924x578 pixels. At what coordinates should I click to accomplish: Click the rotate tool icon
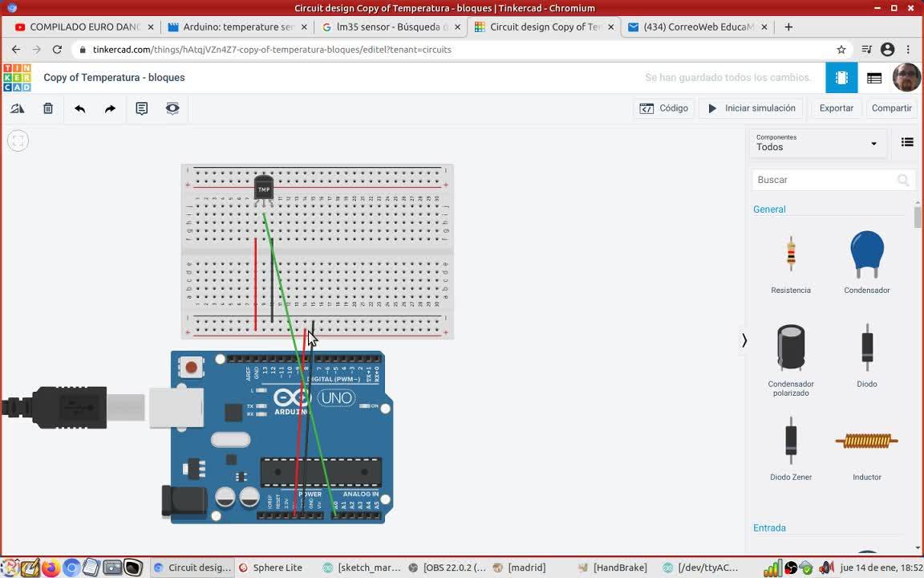click(x=18, y=108)
